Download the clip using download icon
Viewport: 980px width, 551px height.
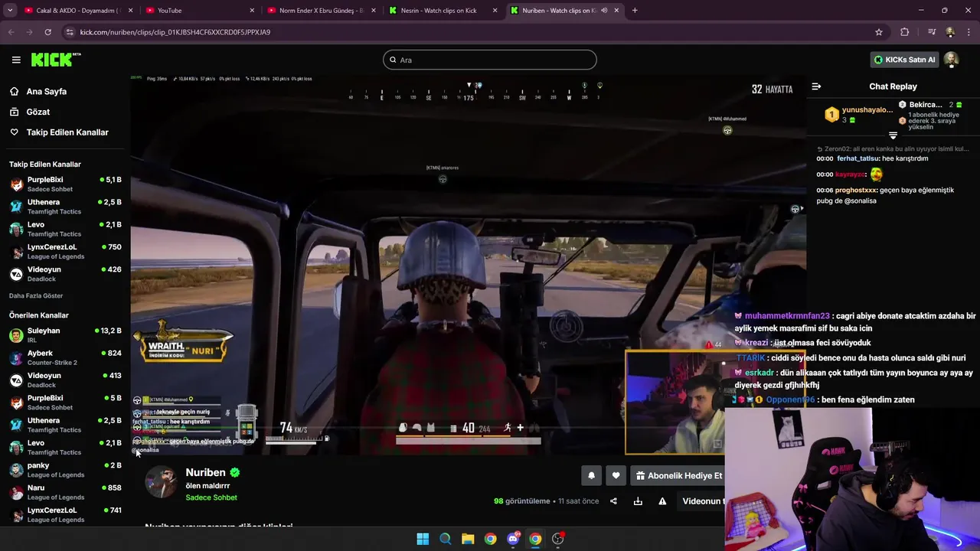pos(638,501)
